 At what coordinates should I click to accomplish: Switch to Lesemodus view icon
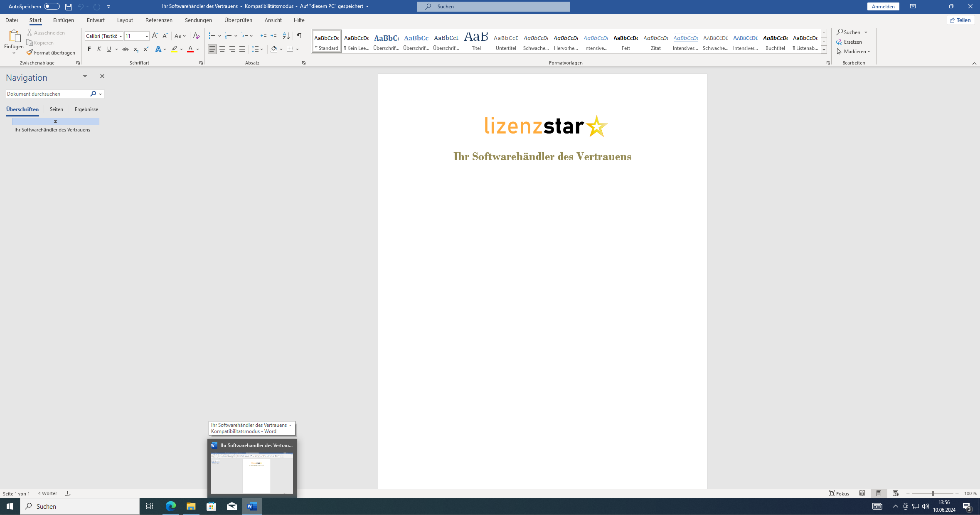pyautogui.click(x=862, y=493)
